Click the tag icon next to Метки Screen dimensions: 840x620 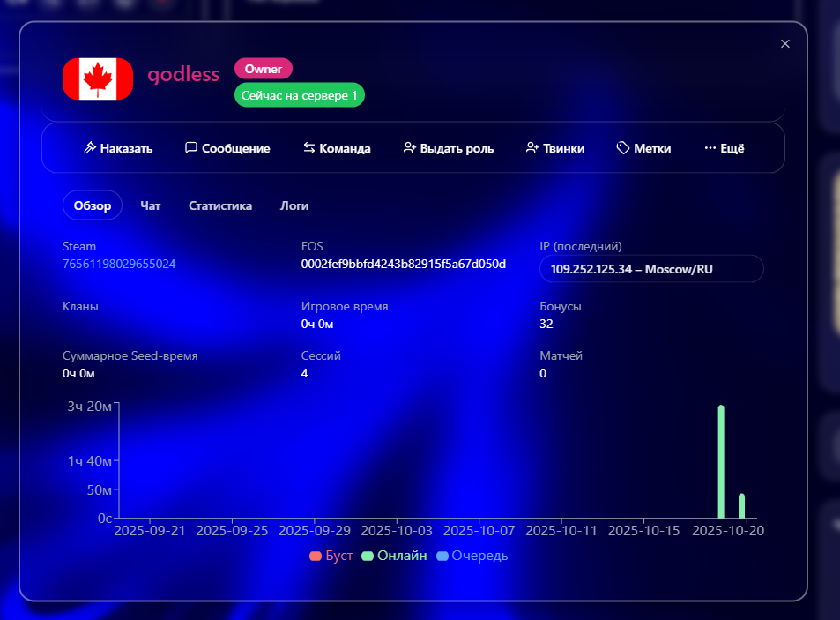click(622, 147)
